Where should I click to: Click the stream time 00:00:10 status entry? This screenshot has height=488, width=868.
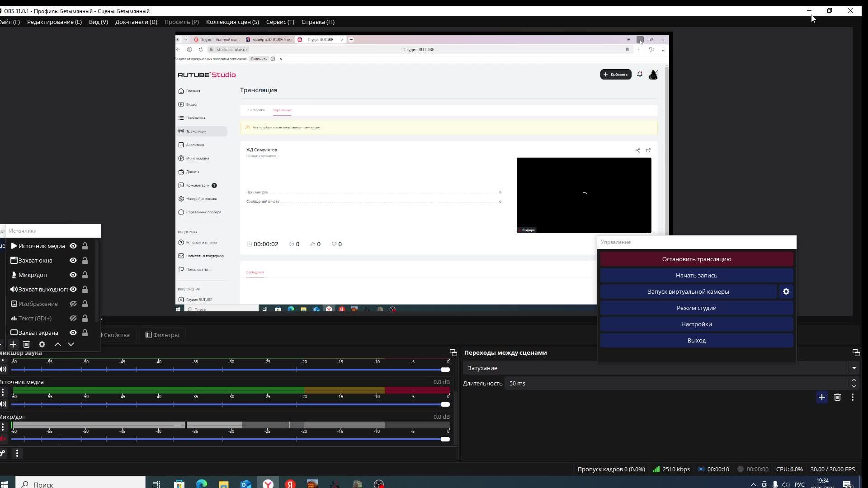point(713,469)
